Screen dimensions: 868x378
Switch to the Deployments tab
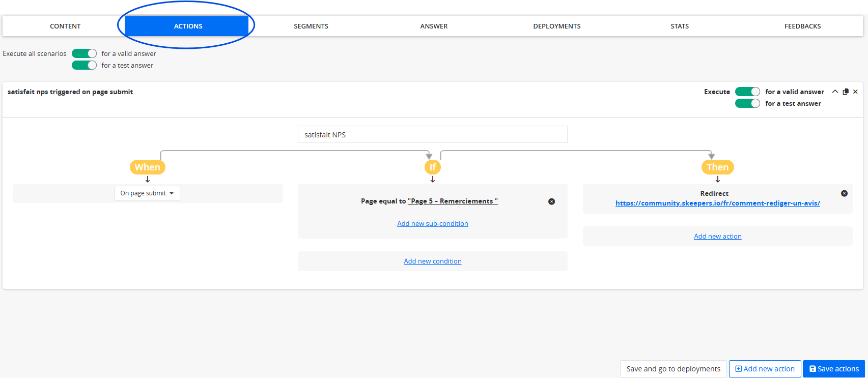click(x=556, y=26)
